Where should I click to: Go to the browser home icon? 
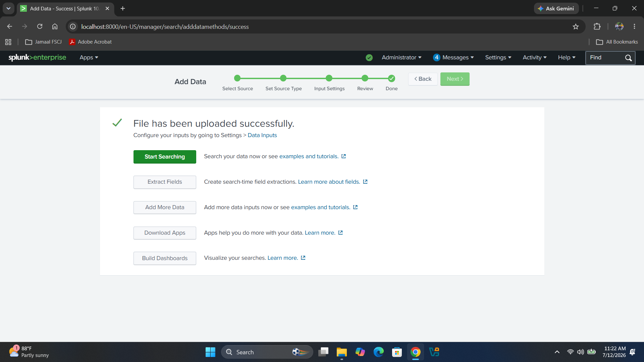(x=55, y=26)
